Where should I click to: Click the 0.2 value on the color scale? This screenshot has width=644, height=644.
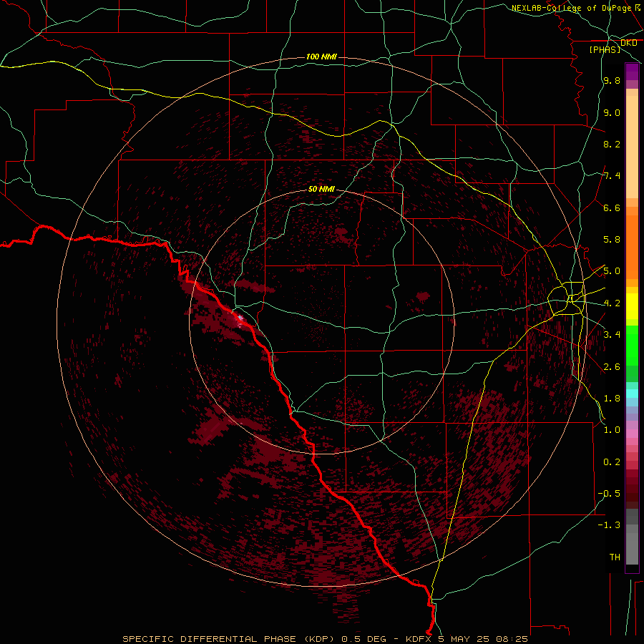612,462
